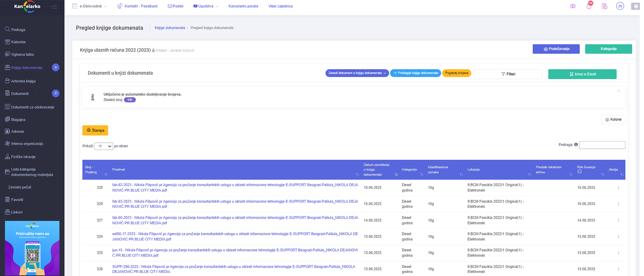Image resolution: width=644 pixels, height=276 pixels.
Task: Expand the e-Delovodnik top menu
Action: click(90, 6)
